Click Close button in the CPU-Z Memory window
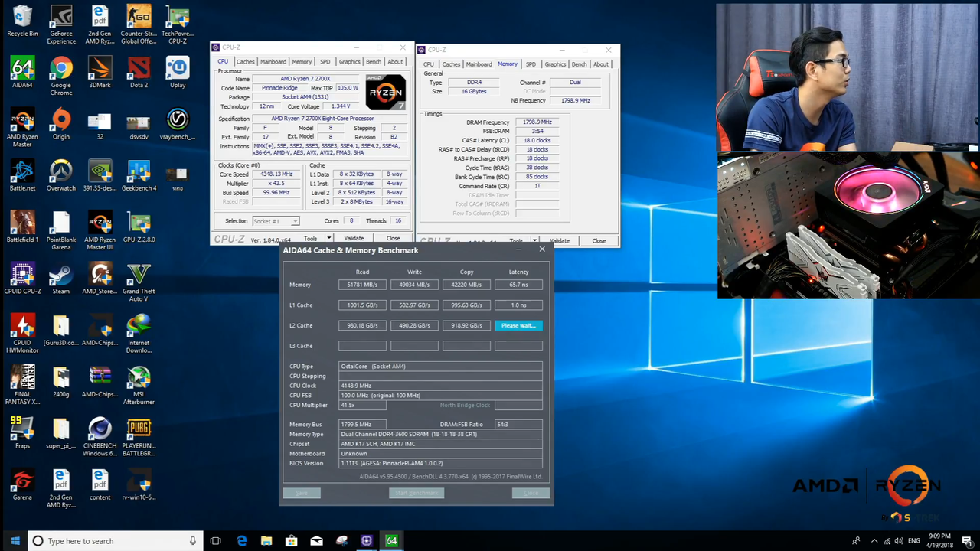Screen dimensions: 980x551 click(x=598, y=241)
